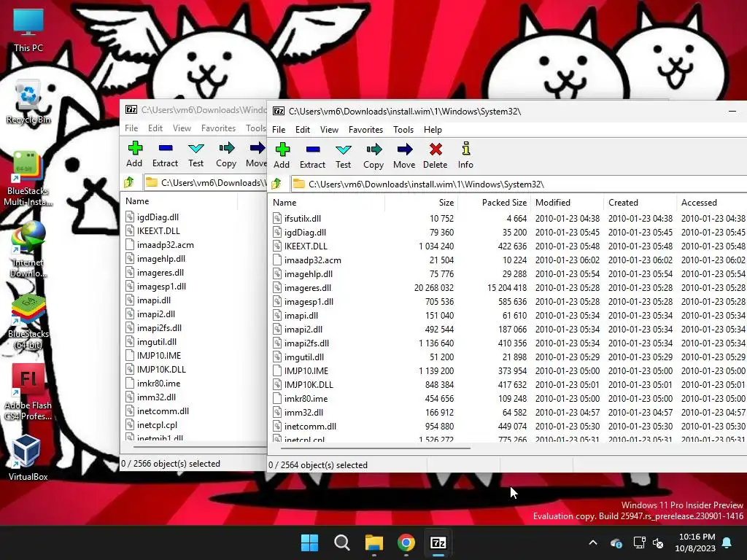Select BlueStacks (64-bit) desktop icon
The height and width of the screenshot is (560, 747).
28,322
